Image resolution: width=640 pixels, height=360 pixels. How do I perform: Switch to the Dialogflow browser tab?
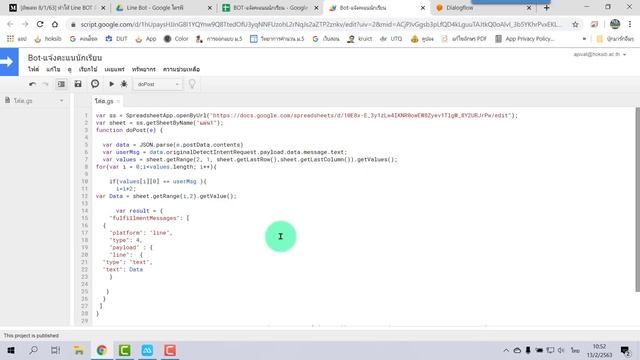(483, 8)
